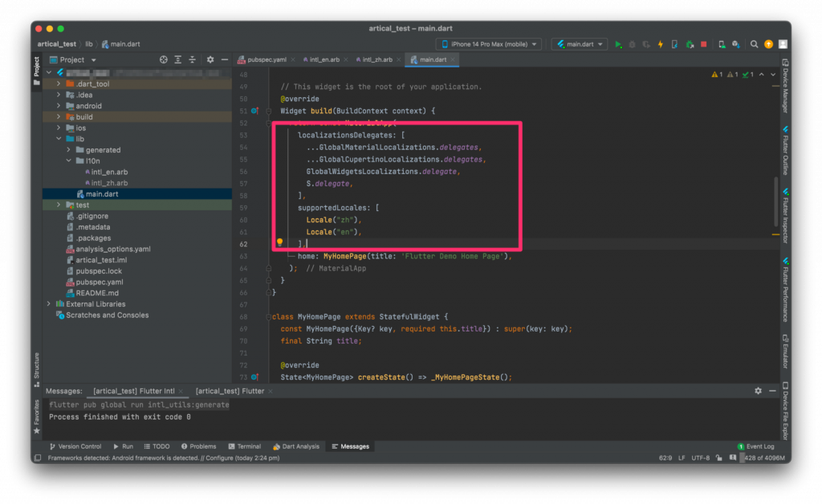Screen dimensions: 822x504
Task: Open Messages panel settings gear
Action: pos(758,391)
